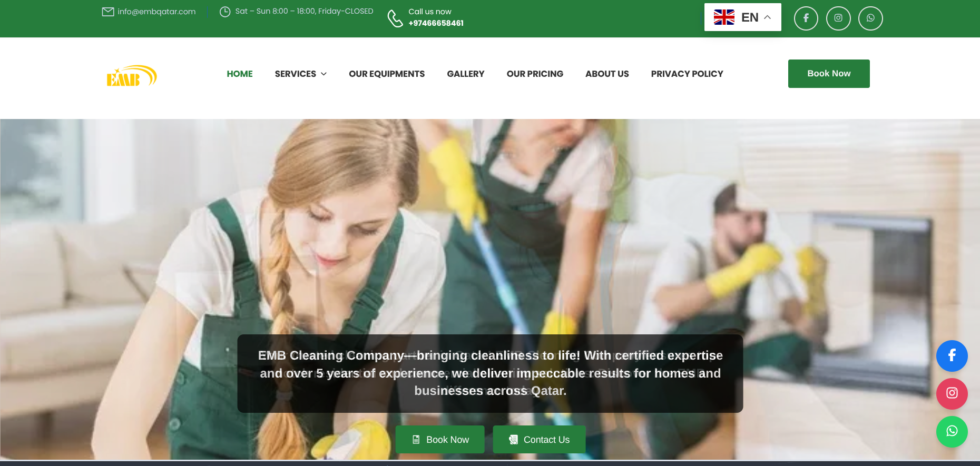Click the phone number +97466658461
The image size is (980, 466).
(x=436, y=23)
